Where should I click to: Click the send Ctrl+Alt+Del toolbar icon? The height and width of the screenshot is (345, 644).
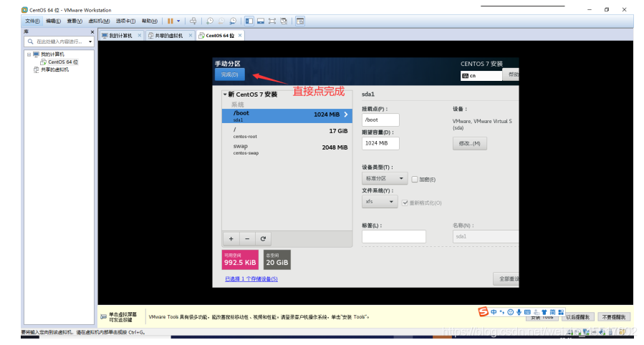(x=193, y=21)
